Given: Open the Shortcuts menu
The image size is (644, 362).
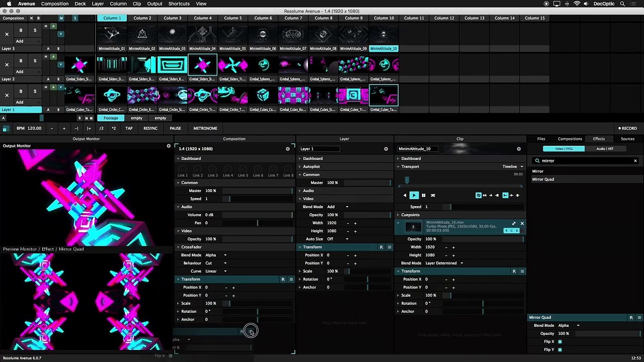Looking at the screenshot, I should [x=179, y=4].
